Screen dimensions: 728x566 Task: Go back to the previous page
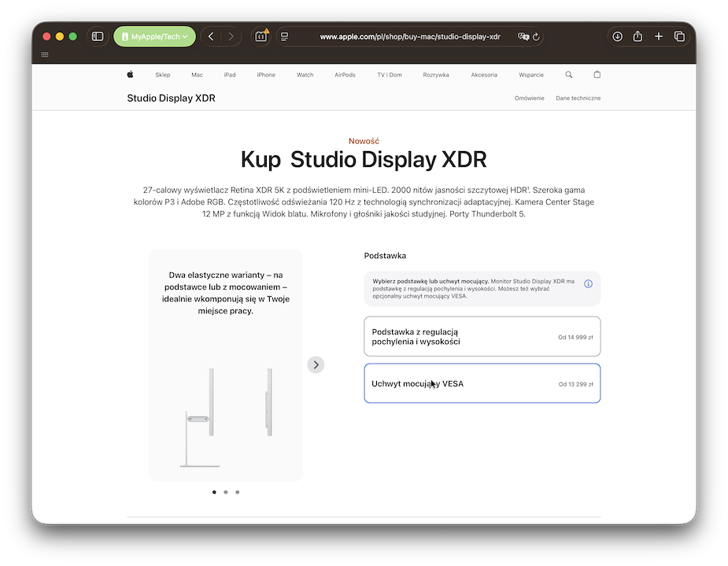pyautogui.click(x=211, y=36)
